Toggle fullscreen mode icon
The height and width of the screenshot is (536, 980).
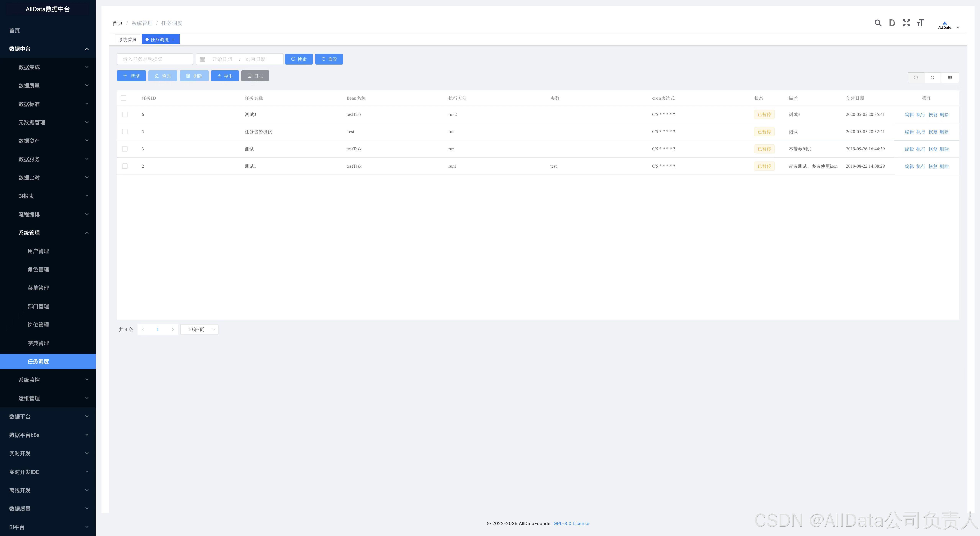906,23
